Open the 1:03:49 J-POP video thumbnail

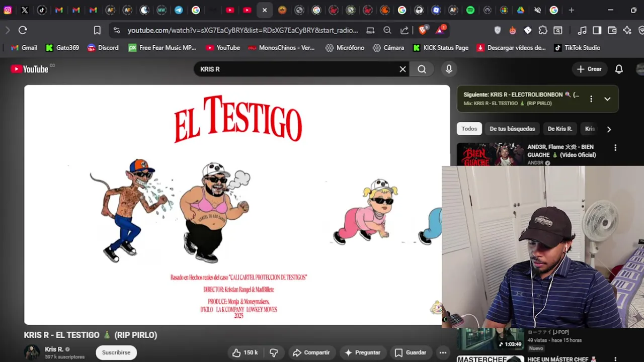[490, 339]
